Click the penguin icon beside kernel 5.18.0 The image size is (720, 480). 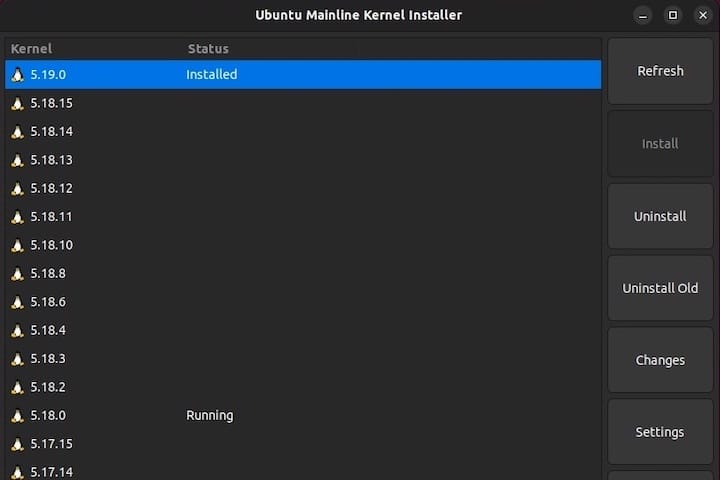(x=17, y=416)
